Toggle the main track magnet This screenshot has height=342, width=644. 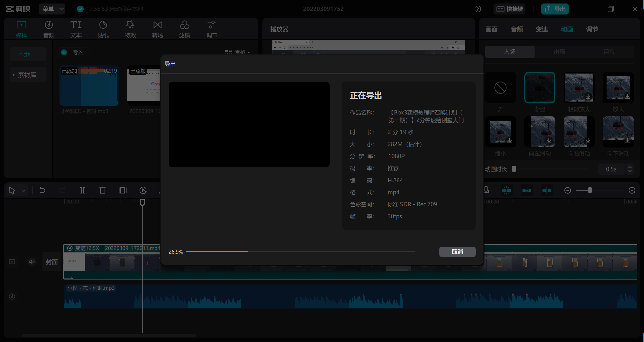(x=506, y=190)
